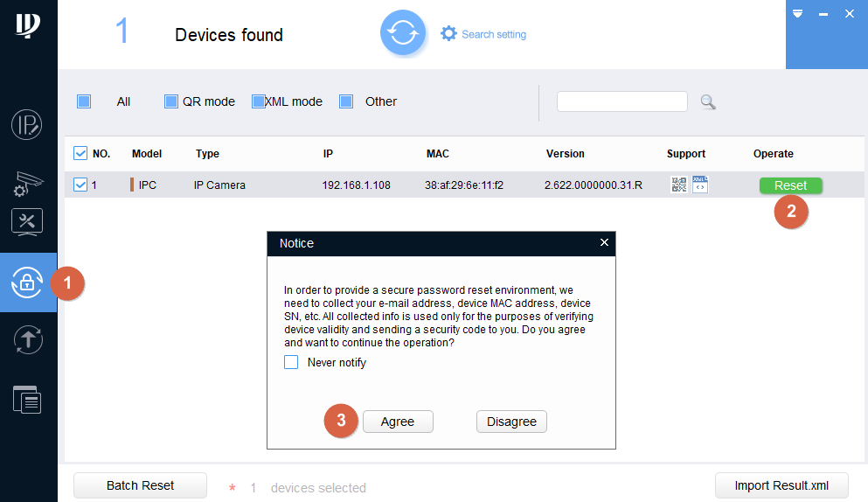This screenshot has height=502, width=868.
Task: Click the magnifier search icon
Action: tap(708, 102)
